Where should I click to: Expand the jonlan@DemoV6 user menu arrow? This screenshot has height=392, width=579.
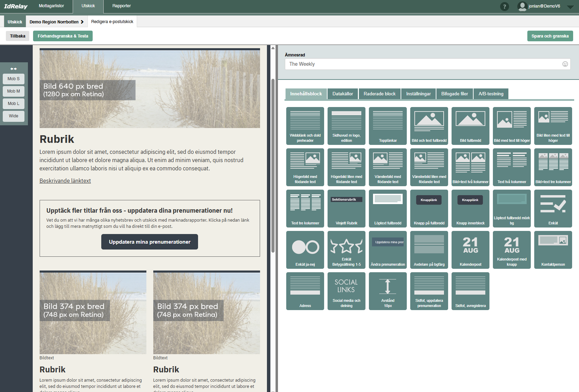coord(570,7)
